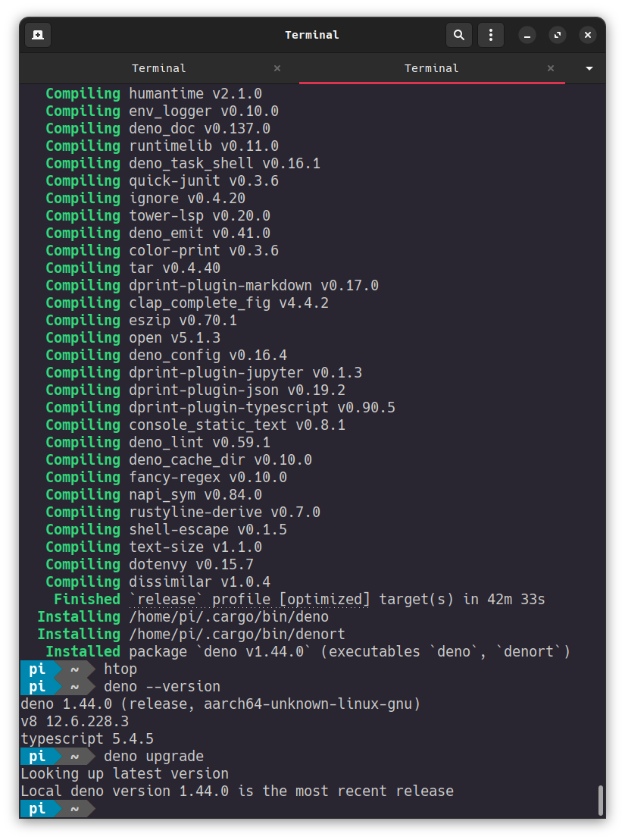
Task: Close the Terminal window
Action: tap(588, 35)
